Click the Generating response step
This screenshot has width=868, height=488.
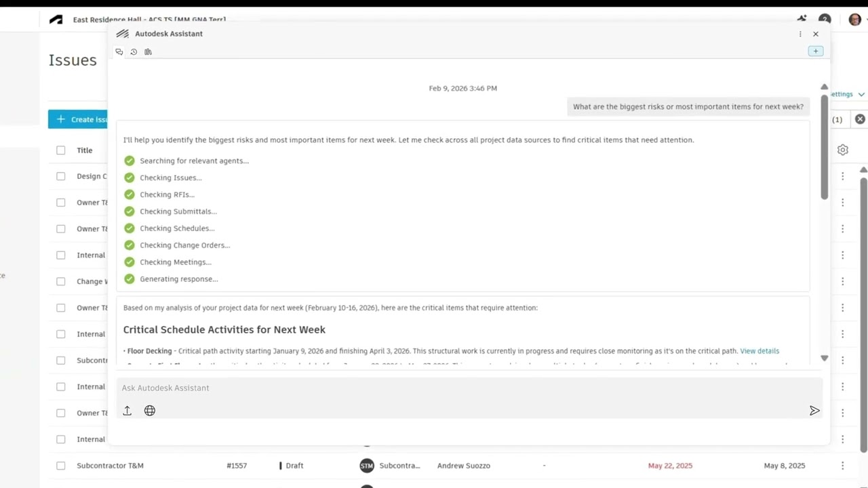[x=178, y=279]
